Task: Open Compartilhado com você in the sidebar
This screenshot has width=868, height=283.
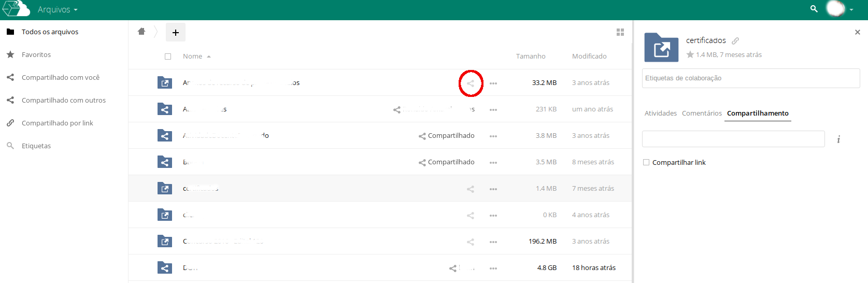Action: coord(61,77)
